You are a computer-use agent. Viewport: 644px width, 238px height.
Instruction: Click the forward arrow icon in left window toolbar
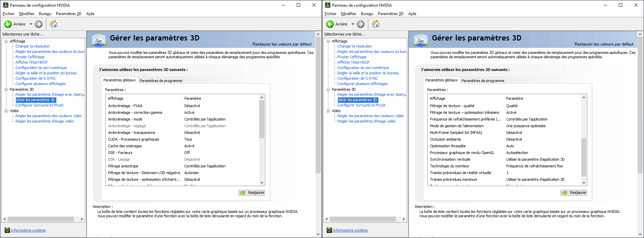pyautogui.click(x=39, y=24)
